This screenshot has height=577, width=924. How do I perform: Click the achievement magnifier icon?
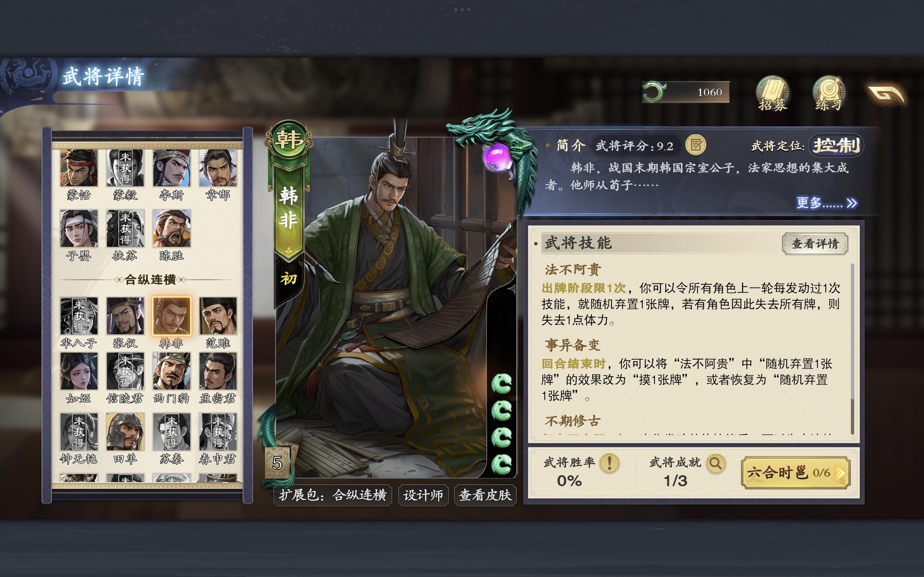coord(716,463)
